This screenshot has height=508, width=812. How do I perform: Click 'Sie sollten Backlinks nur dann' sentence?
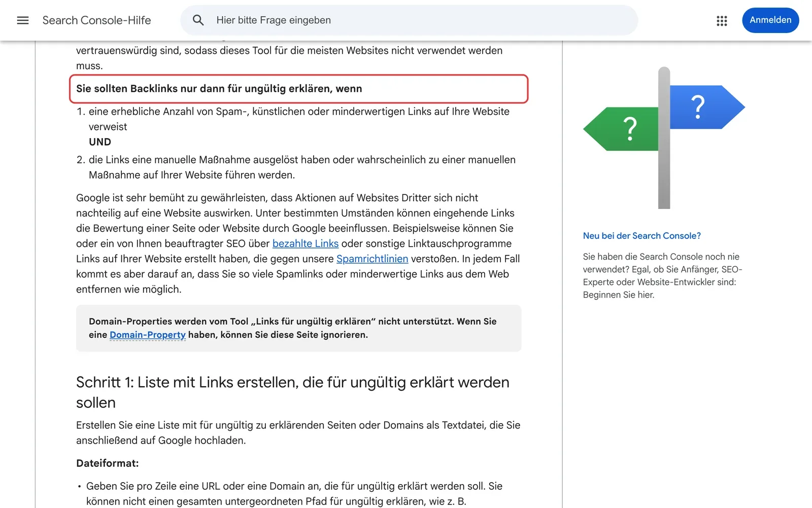[x=219, y=88]
